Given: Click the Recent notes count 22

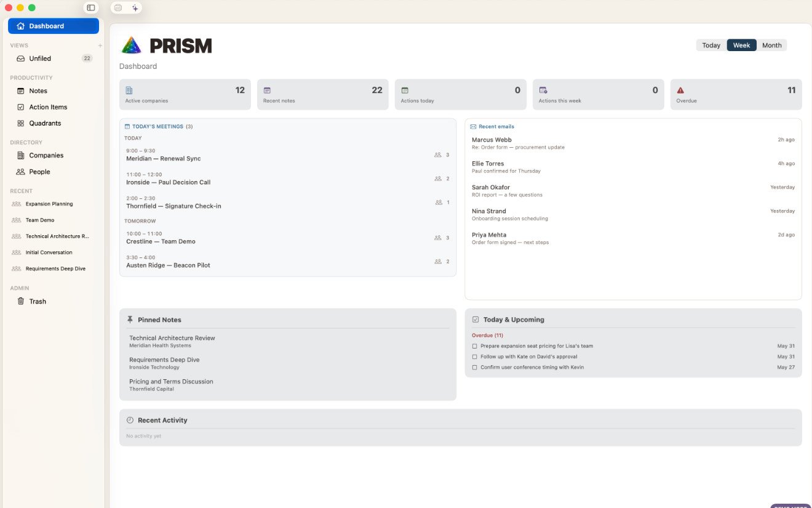Looking at the screenshot, I should (x=377, y=91).
